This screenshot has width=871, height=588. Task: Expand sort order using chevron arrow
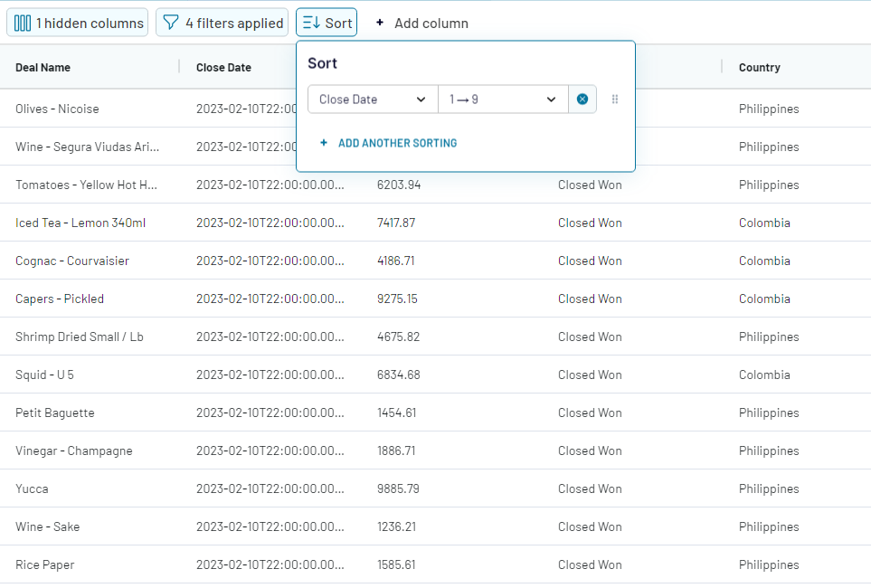coord(552,100)
